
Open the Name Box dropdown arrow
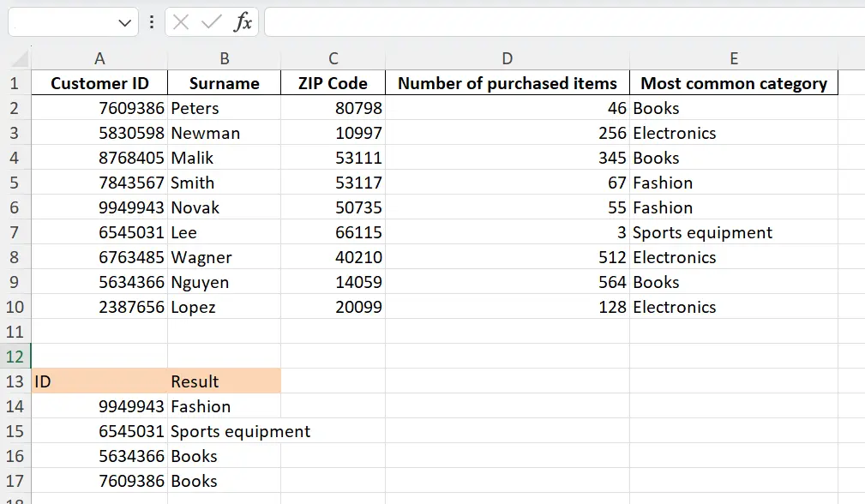(x=124, y=23)
